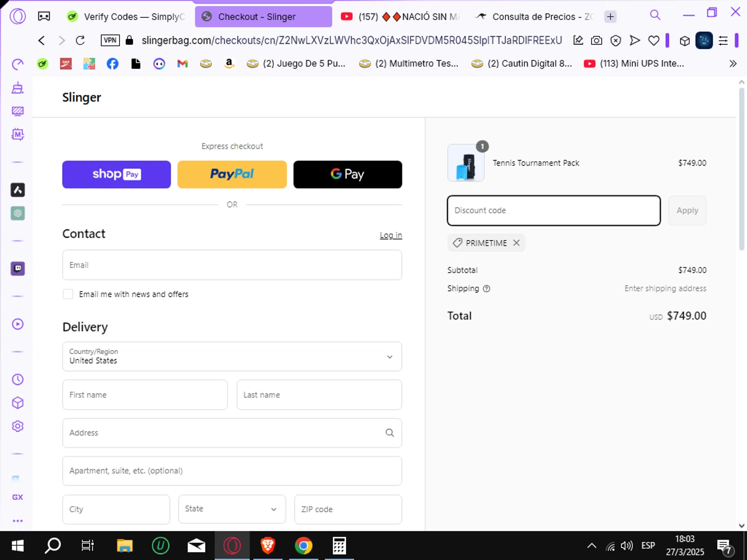Open Brave browser from taskbar
The height and width of the screenshot is (560, 747).
(x=268, y=546)
